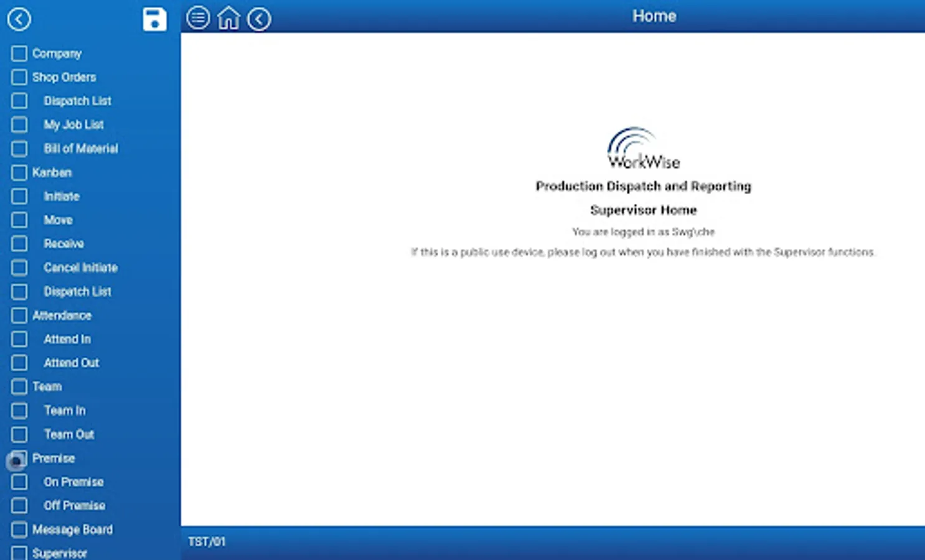
Task: Toggle the Move checkbox
Action: pos(19,220)
